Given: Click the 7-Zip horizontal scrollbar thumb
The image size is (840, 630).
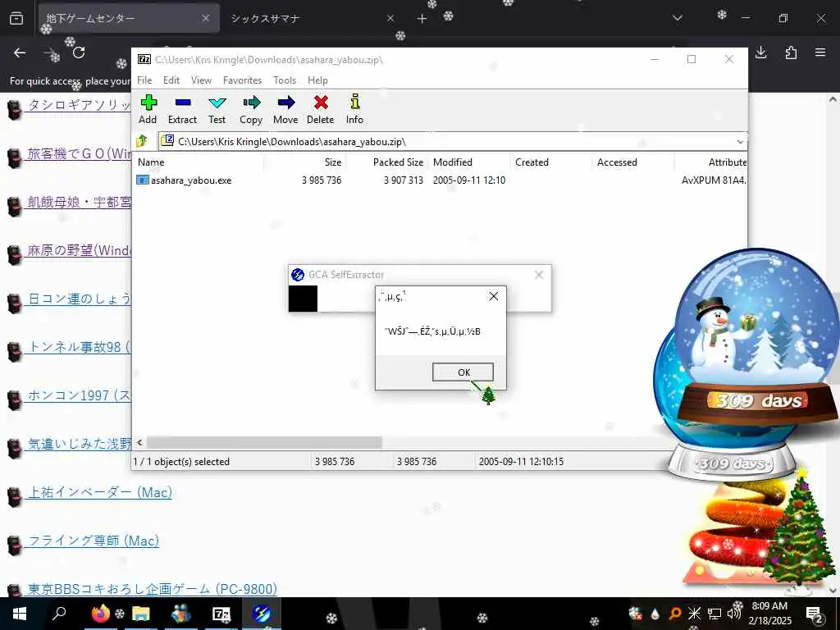Looking at the screenshot, I should pos(264,442).
